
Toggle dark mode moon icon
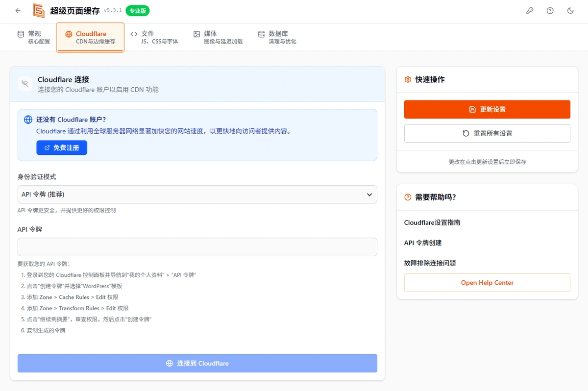point(570,10)
